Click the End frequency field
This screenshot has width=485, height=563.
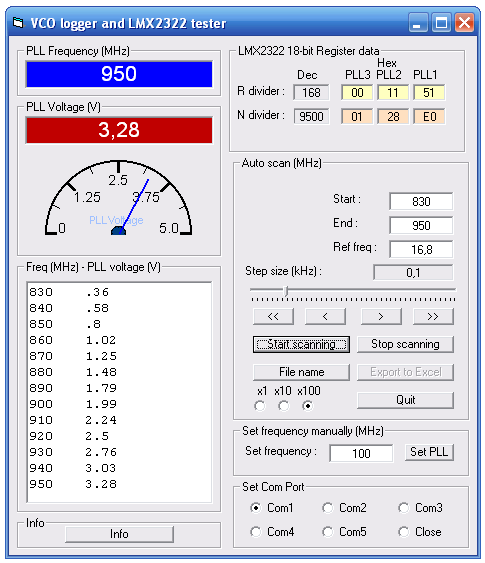tap(421, 225)
